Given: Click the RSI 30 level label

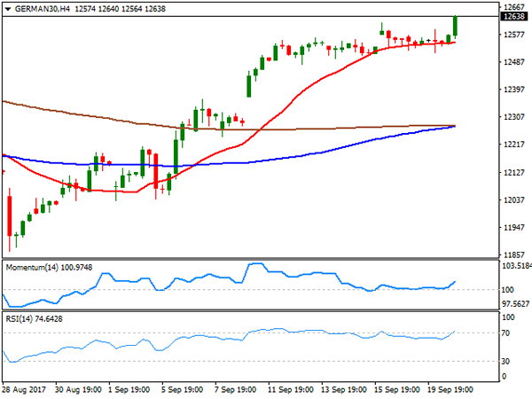Looking at the screenshot, I should click(x=506, y=362).
